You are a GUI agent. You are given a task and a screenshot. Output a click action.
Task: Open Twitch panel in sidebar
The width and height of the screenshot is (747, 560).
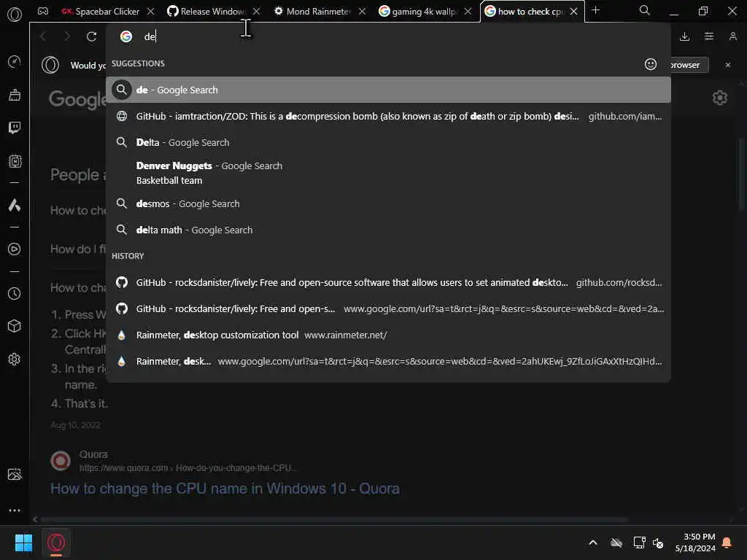pyautogui.click(x=15, y=128)
